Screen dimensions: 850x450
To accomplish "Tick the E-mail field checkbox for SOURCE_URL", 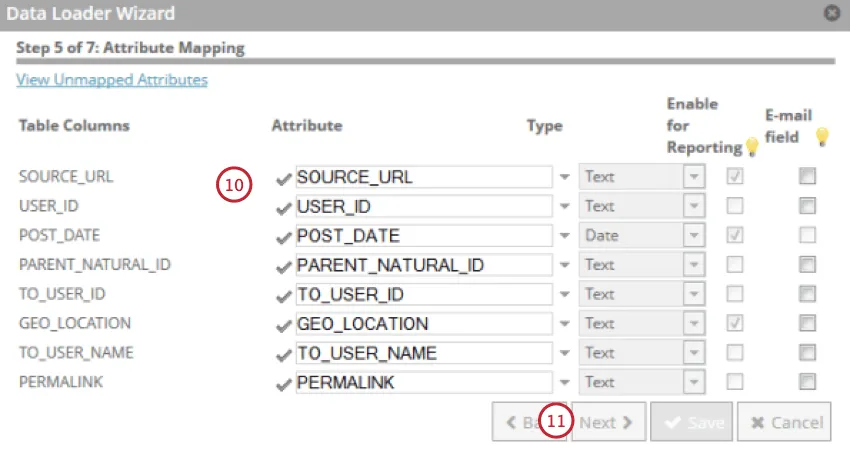I will coord(807,177).
